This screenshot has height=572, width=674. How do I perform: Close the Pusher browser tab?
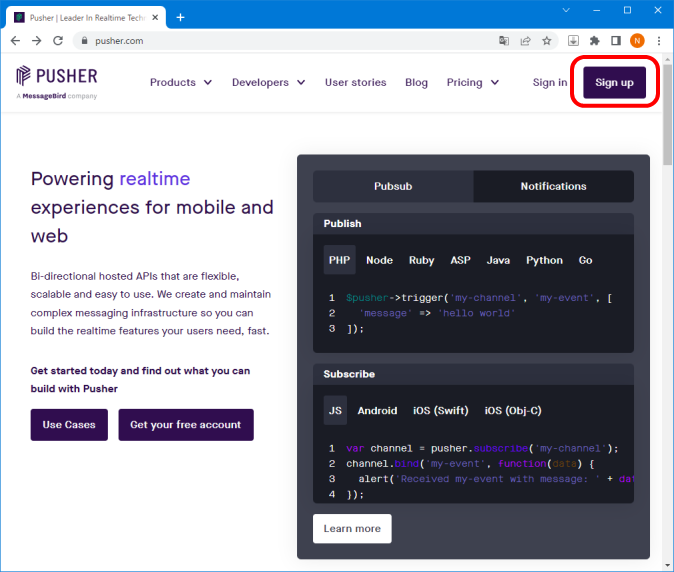tap(155, 18)
